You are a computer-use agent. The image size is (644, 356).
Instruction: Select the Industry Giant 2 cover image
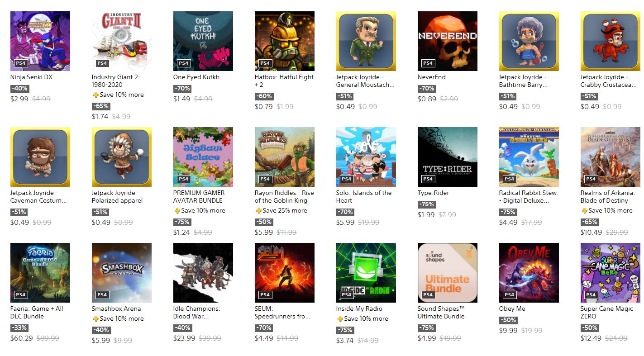click(x=122, y=41)
